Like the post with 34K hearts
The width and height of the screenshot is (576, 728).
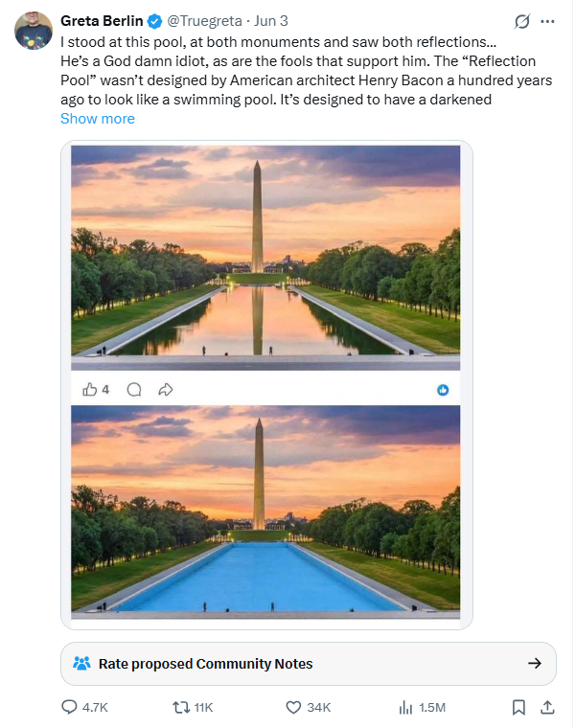coord(308,707)
